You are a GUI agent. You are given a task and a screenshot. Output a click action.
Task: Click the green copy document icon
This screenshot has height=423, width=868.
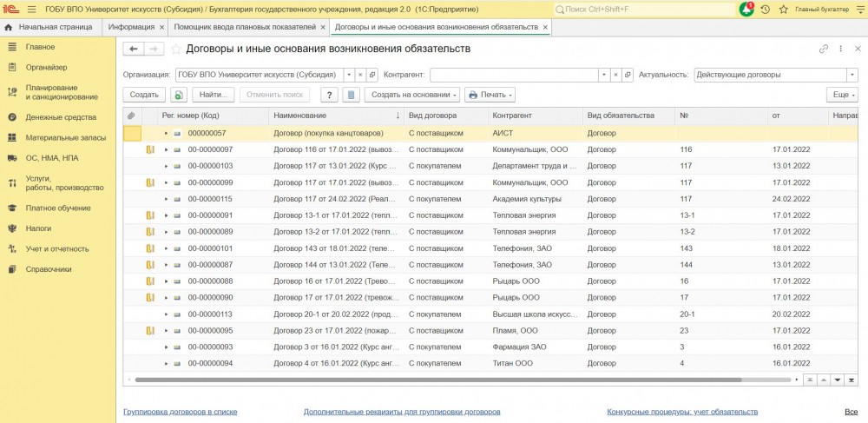pyautogui.click(x=179, y=95)
